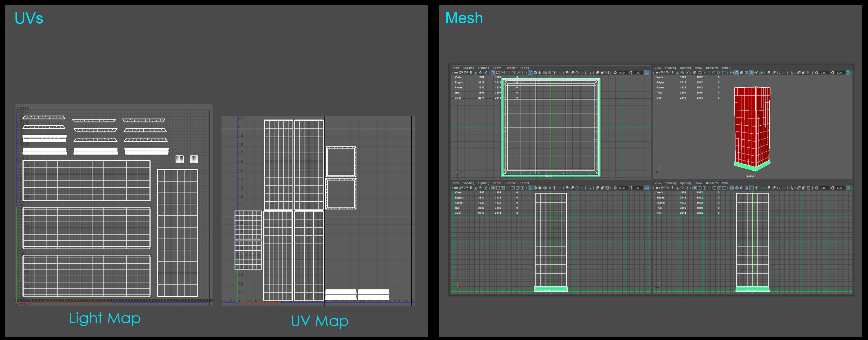Image resolution: width=868 pixels, height=340 pixels.
Task: Click Gamma 1.00 field in bottom-right panel
Action: click(x=840, y=188)
